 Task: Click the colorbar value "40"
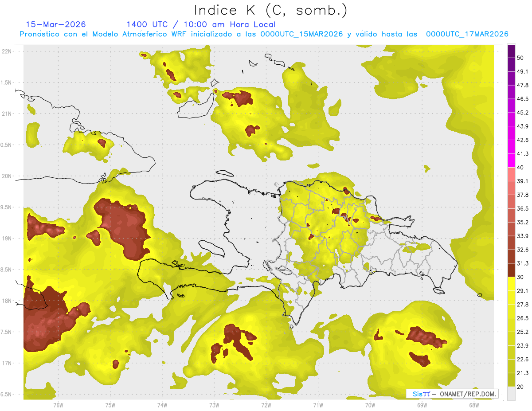520,168
